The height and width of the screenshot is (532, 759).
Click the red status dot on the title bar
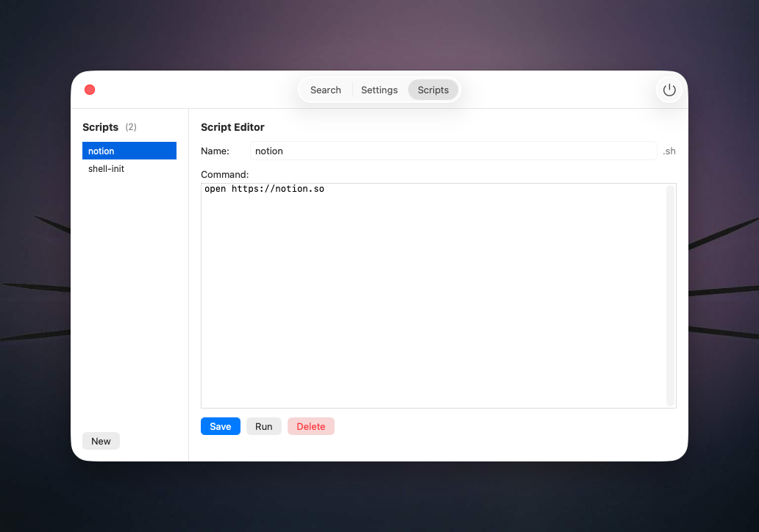point(90,90)
